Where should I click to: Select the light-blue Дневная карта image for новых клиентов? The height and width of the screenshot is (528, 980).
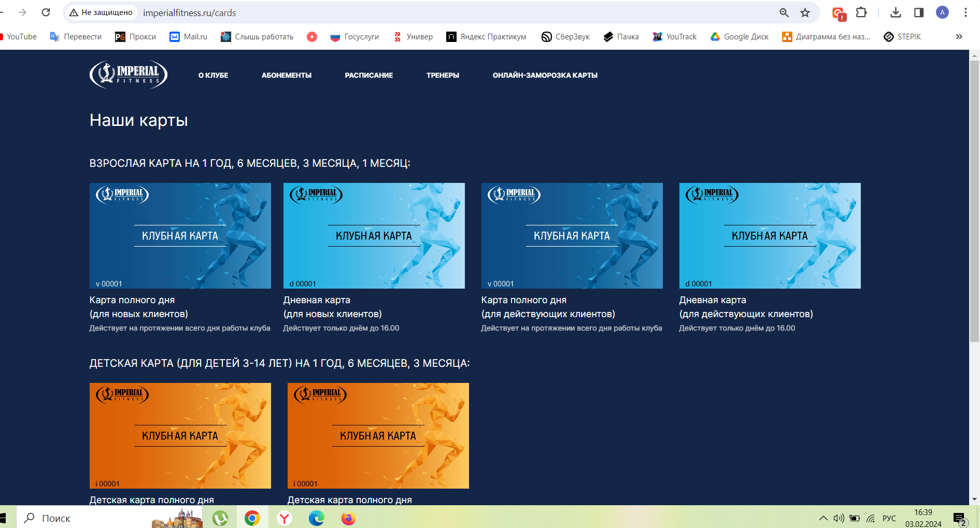[x=374, y=236]
